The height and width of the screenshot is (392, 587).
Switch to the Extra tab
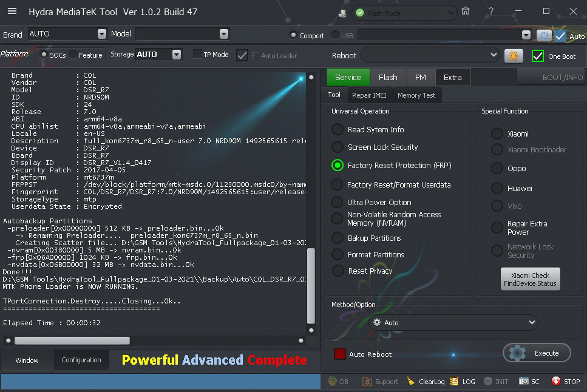[x=453, y=77]
